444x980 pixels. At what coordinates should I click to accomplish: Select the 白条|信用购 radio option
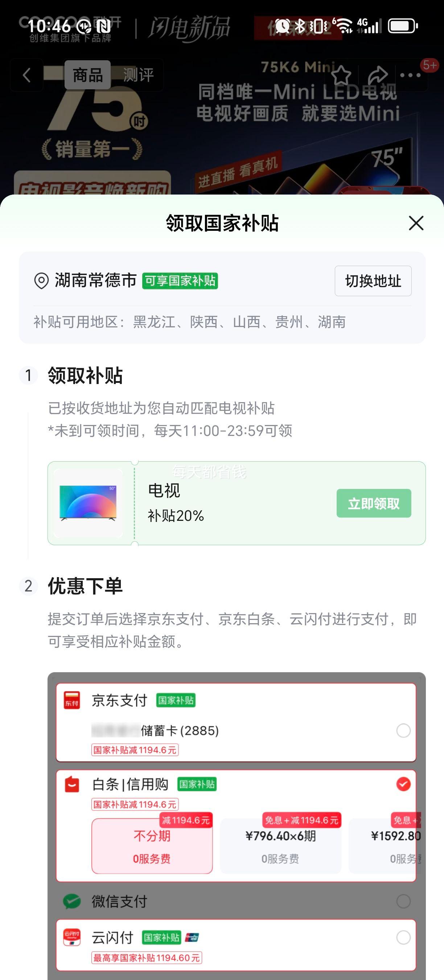point(403,784)
